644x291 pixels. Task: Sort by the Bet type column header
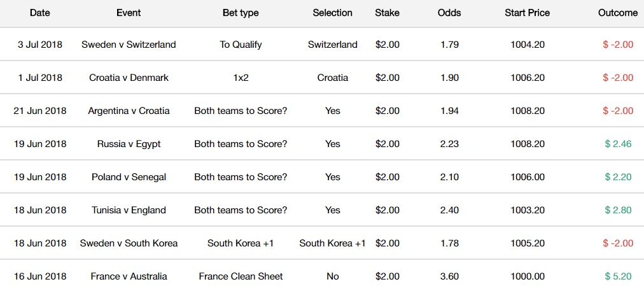[x=241, y=13]
